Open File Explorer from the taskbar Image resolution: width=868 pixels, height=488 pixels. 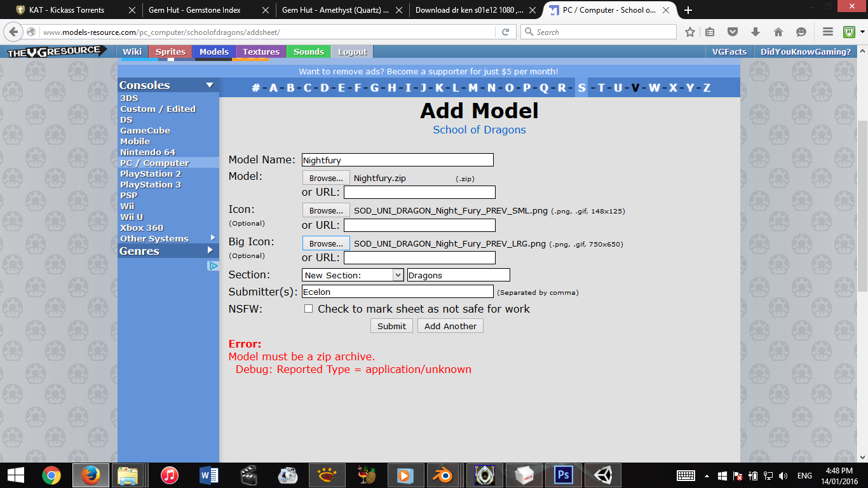tap(128, 475)
